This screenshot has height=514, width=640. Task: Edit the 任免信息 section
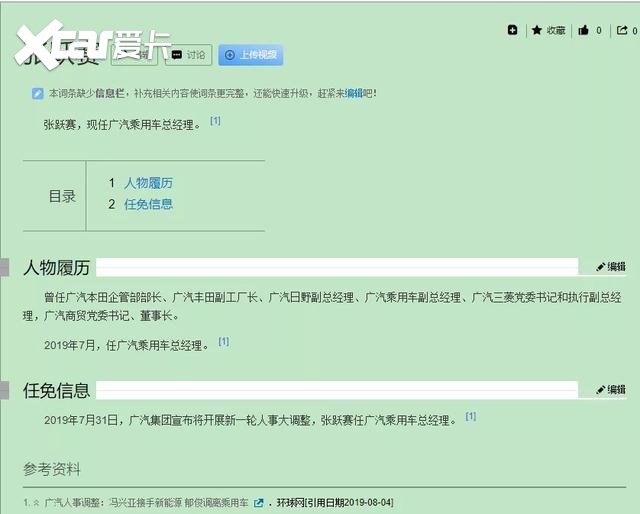tap(610, 390)
